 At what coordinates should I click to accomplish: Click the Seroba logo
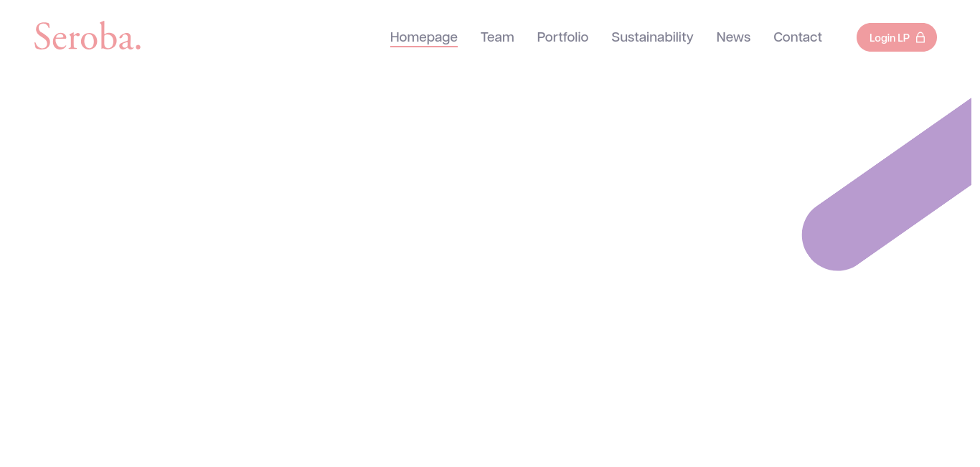pos(88,37)
